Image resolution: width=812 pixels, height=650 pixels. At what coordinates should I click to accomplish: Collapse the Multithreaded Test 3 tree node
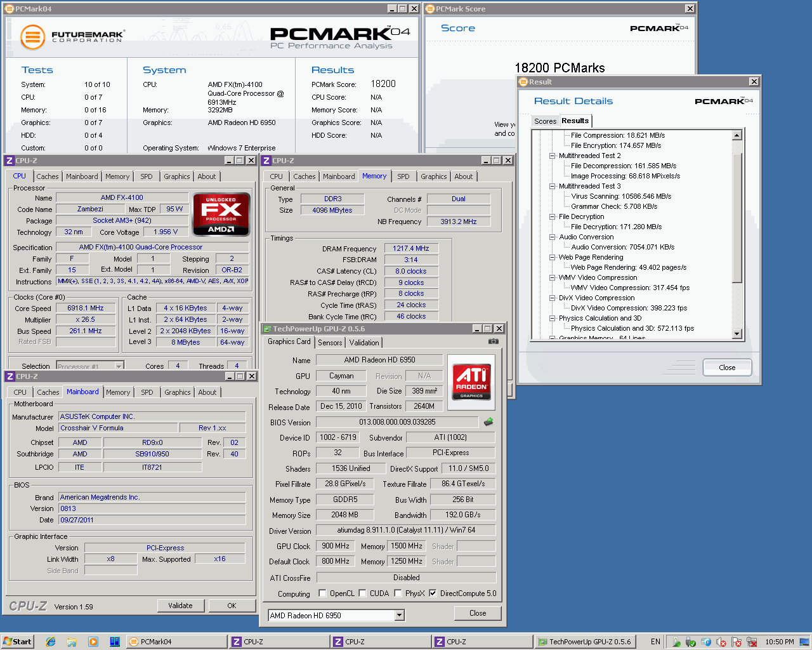tap(553, 186)
